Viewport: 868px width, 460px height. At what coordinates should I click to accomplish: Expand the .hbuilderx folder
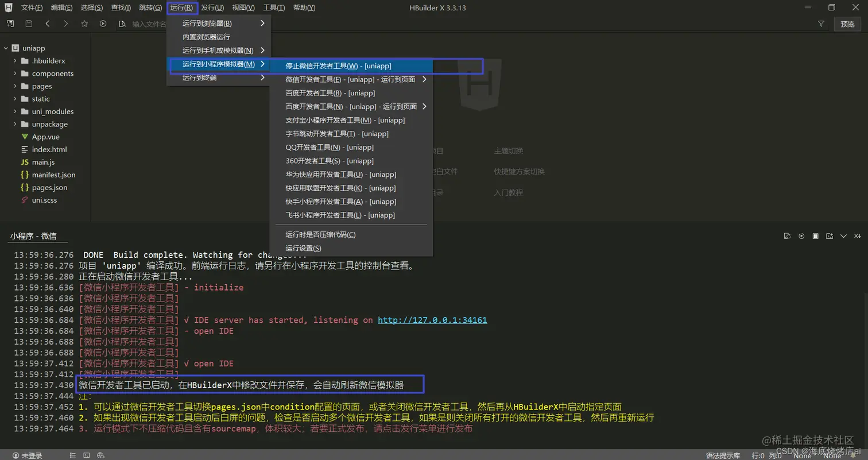[x=15, y=61]
